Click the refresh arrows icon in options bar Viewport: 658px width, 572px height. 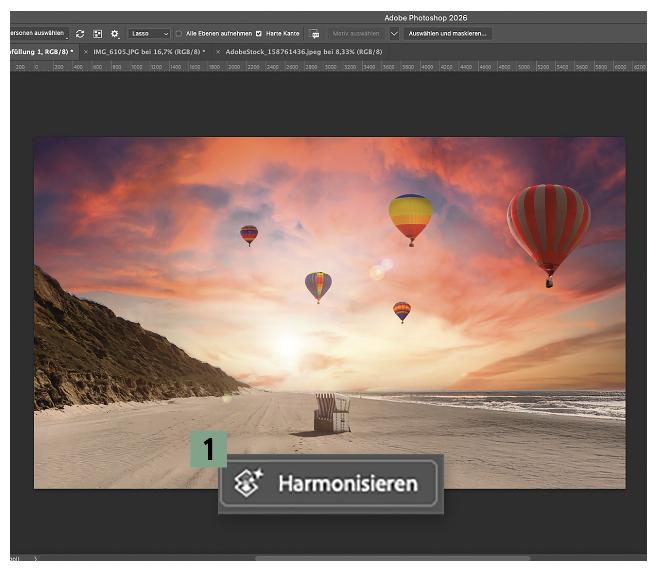pyautogui.click(x=80, y=34)
